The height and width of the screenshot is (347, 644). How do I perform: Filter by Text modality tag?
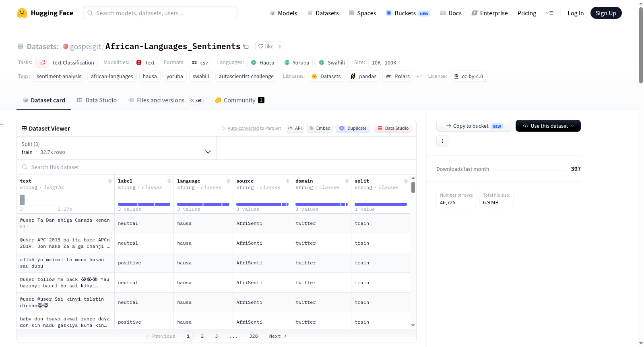pos(145,62)
